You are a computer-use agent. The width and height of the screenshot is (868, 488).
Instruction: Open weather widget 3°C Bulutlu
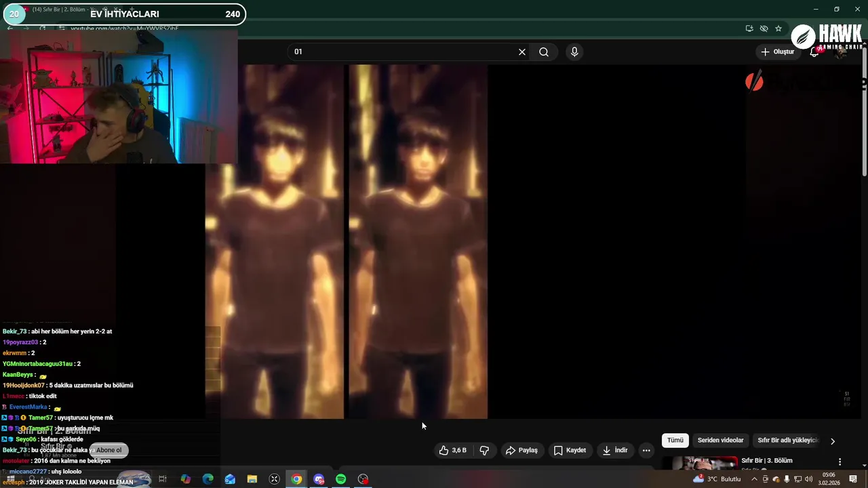(x=717, y=479)
